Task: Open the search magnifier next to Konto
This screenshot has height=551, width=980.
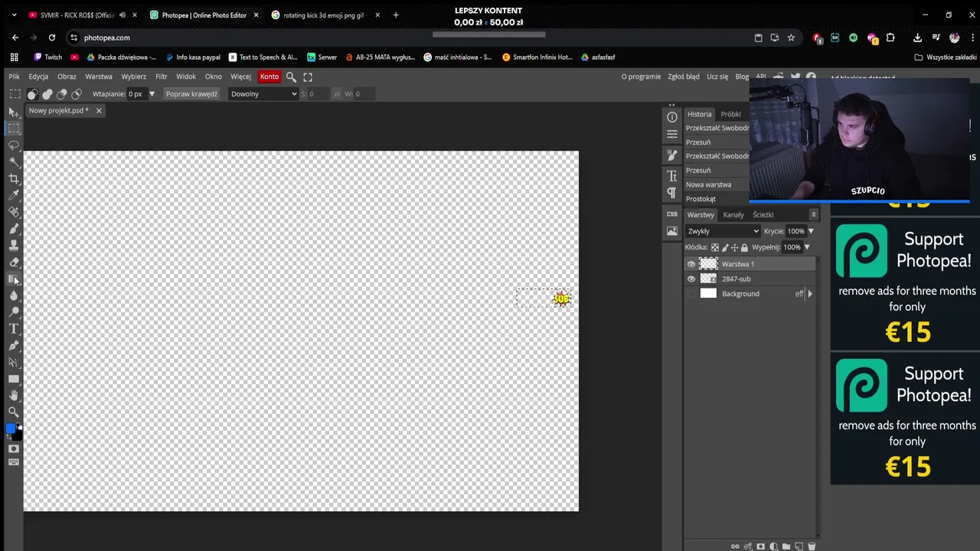Action: click(291, 77)
